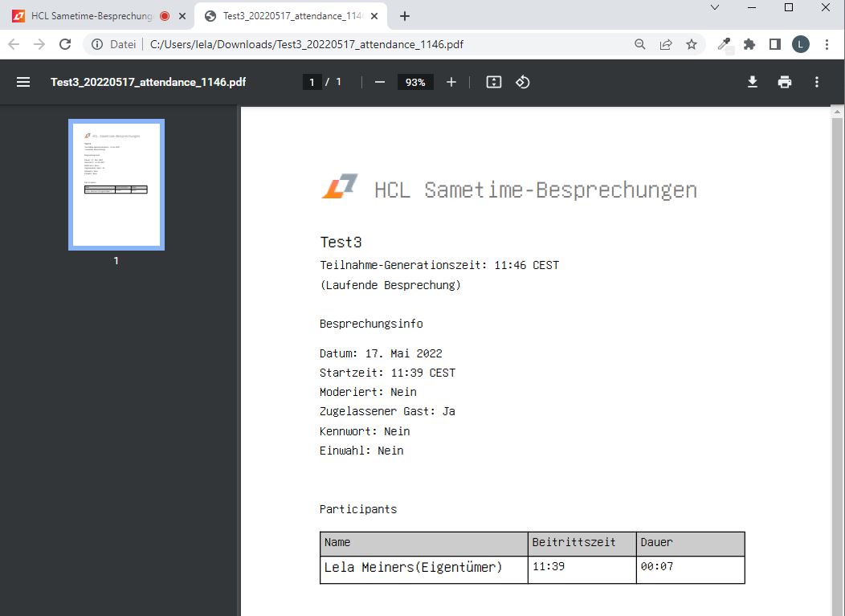Click the (Laufende Besprechung) text
This screenshot has width=845, height=616.
tap(390, 285)
